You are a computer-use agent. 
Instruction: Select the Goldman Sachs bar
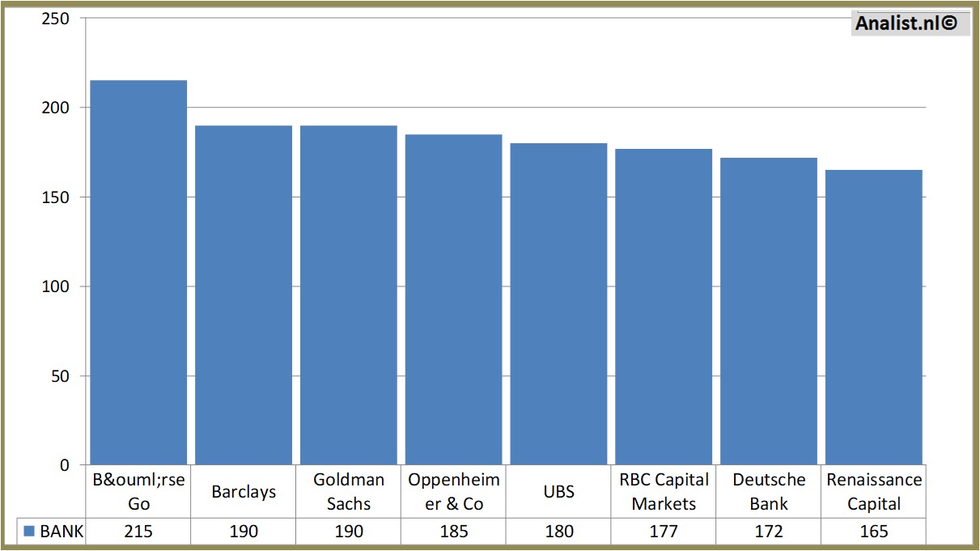click(x=349, y=295)
